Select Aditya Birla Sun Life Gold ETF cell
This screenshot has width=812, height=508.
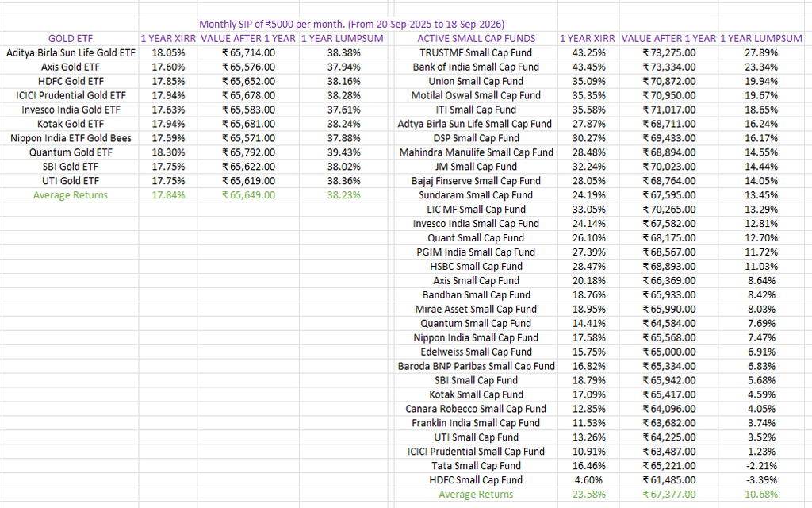click(71, 53)
